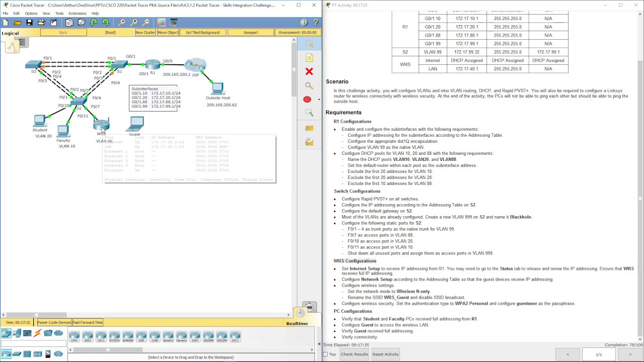This screenshot has width=644, height=362.
Task: Undo the last action in the toolbar
Action: 94,23
